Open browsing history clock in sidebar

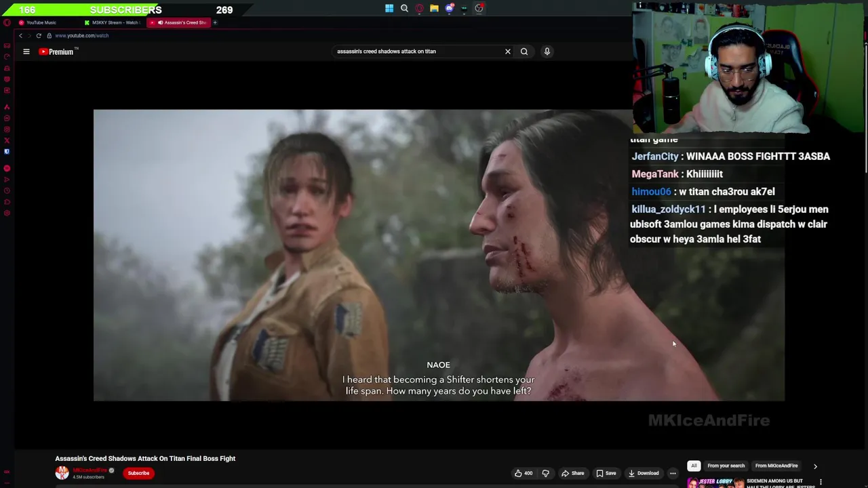(7, 190)
